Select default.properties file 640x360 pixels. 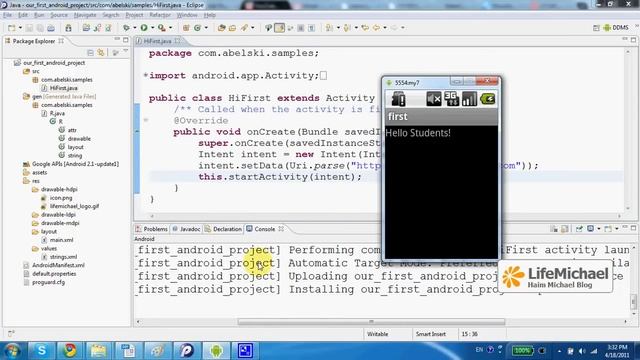[x=50, y=274]
